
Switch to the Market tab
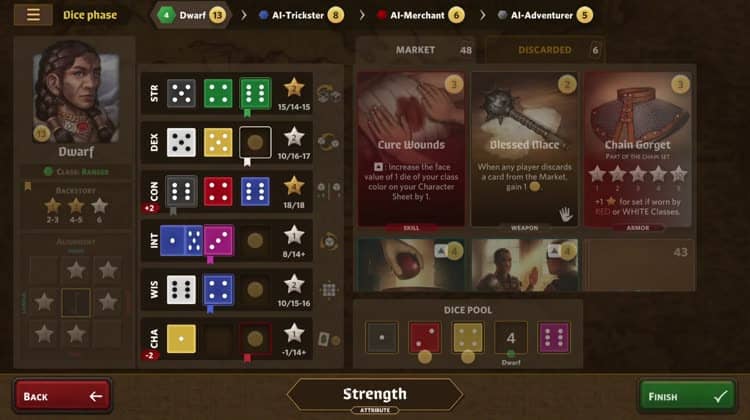point(415,50)
